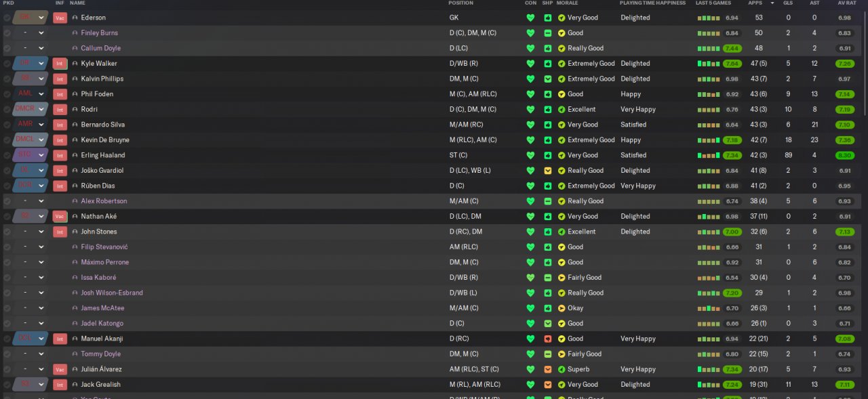This screenshot has height=399, width=868.
Task: Tick the select circle for Finley Burns
Action: (x=7, y=33)
